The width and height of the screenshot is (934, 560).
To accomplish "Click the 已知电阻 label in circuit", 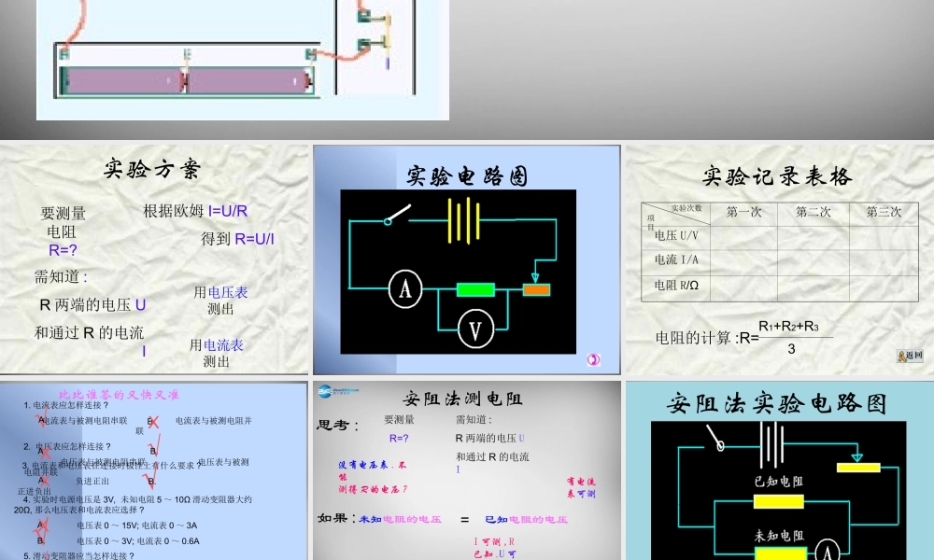I will [x=779, y=482].
